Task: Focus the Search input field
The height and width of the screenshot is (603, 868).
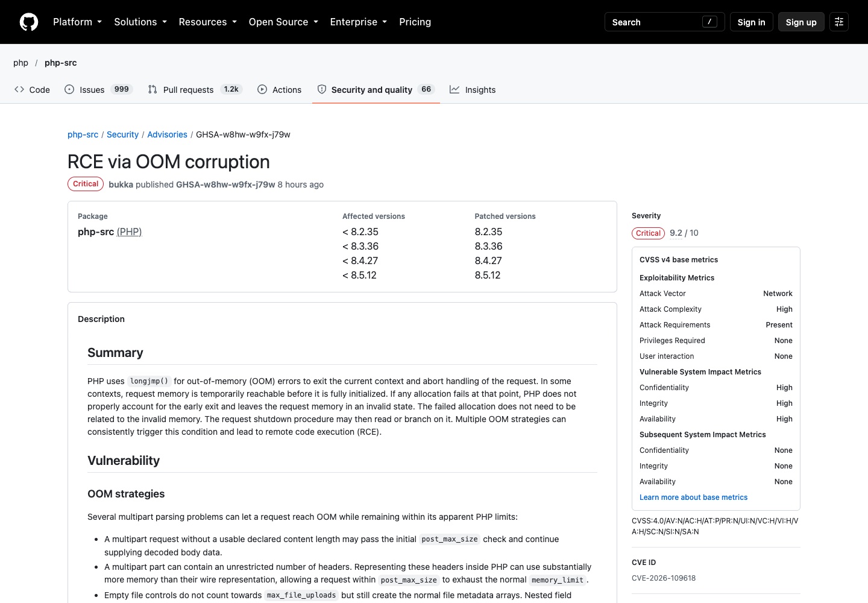Action: tap(665, 22)
